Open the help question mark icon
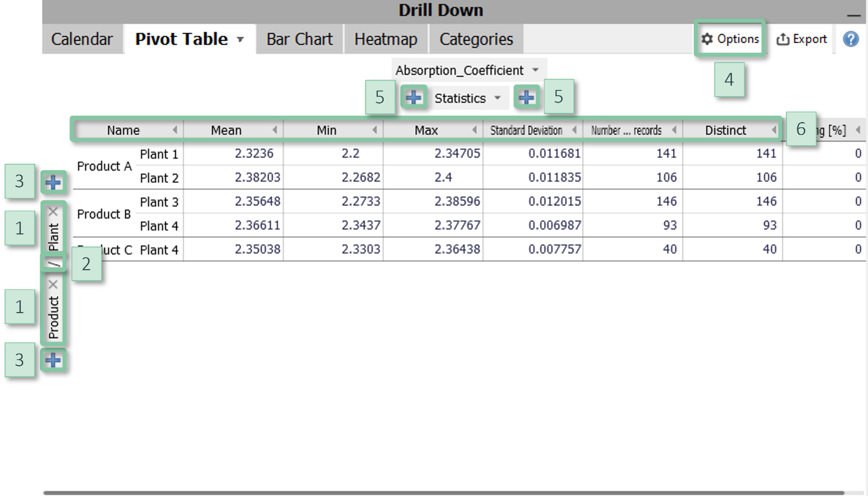Screen dimensions: 868x496 pos(851,39)
